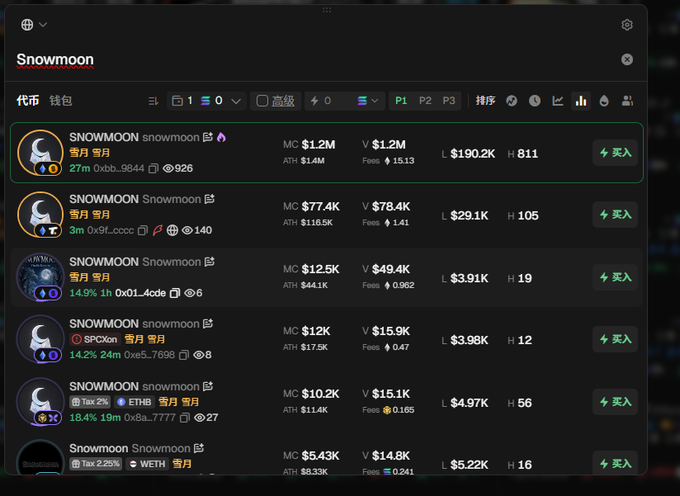Click the purple flame icon on first SNOWMOON
This screenshot has width=680, height=496.
pos(221,137)
